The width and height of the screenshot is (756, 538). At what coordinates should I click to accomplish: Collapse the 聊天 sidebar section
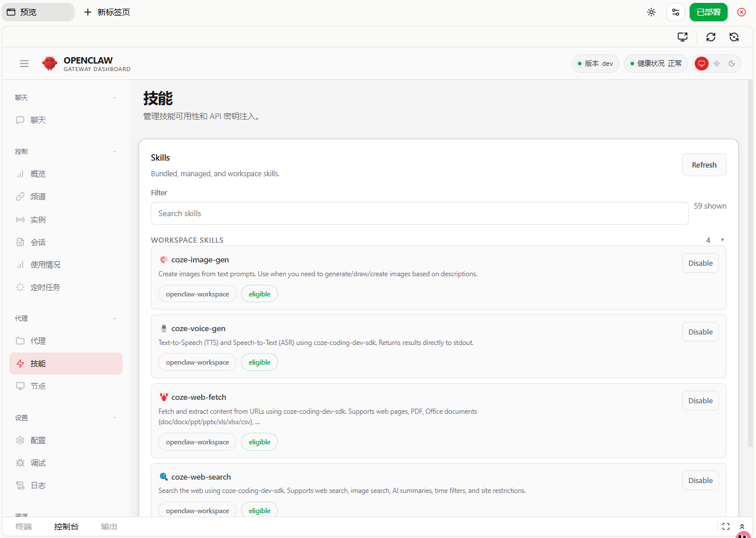[x=115, y=98]
